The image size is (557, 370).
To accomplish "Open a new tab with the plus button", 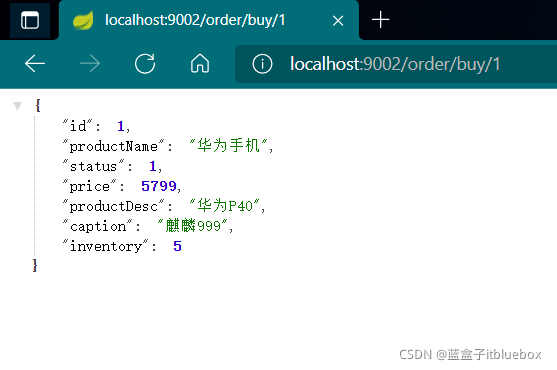I will tap(380, 20).
